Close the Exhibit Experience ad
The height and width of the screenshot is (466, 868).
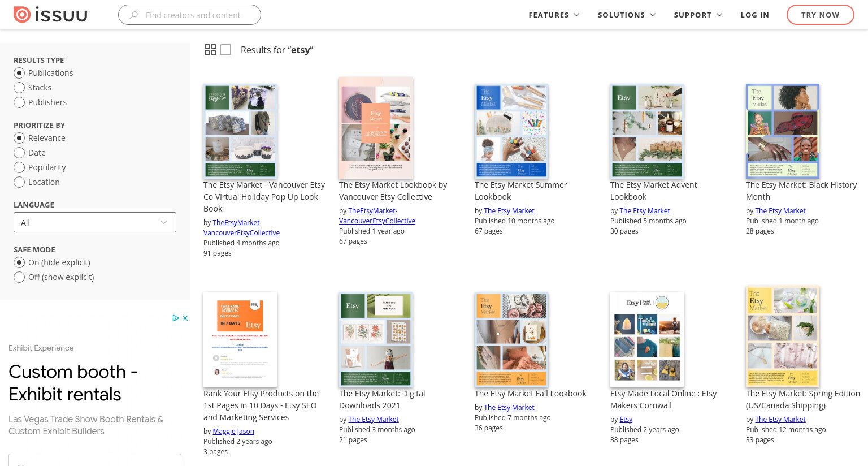click(185, 318)
